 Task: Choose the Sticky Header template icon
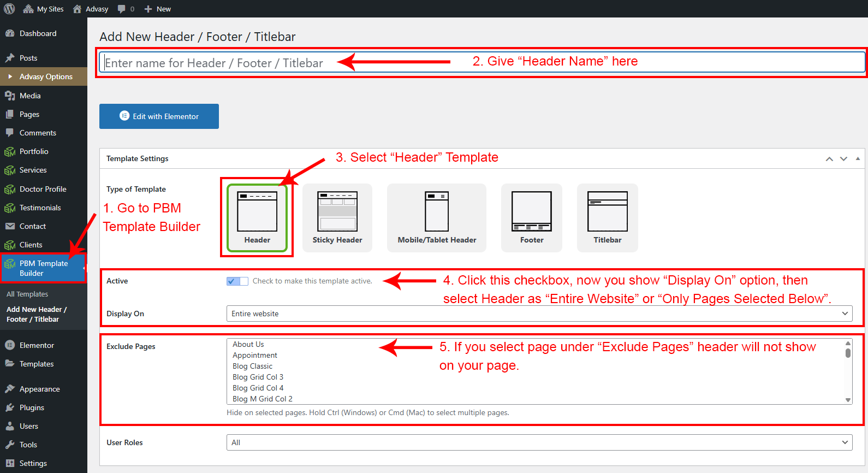point(337,217)
